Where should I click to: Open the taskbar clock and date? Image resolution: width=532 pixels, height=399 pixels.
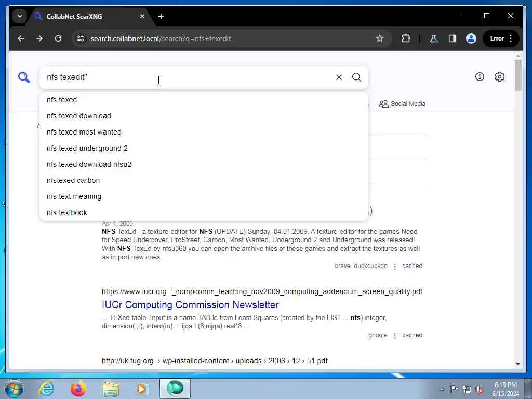coord(506,389)
